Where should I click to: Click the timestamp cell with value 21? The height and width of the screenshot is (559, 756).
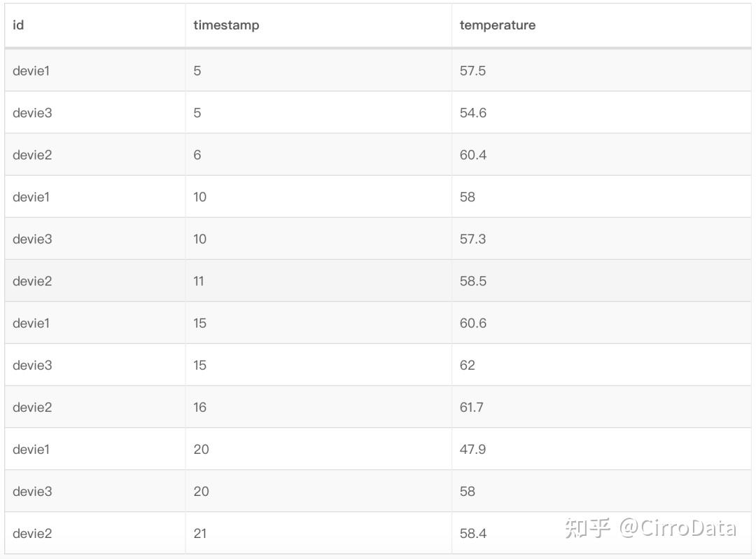coord(199,533)
